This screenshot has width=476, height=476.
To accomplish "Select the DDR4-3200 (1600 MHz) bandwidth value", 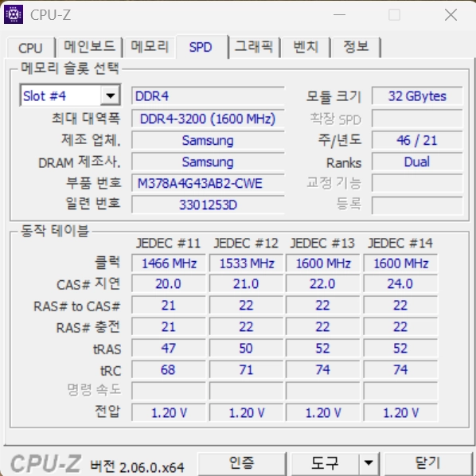I will tap(208, 119).
